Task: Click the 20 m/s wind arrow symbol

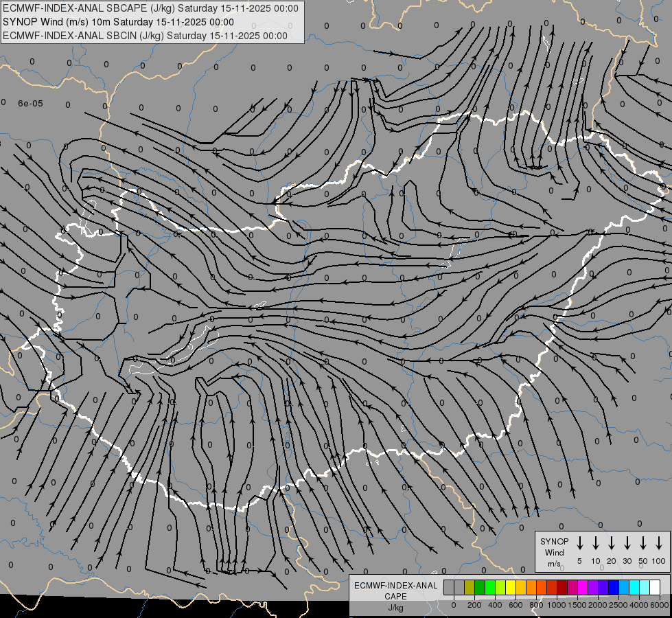Action: [612, 543]
